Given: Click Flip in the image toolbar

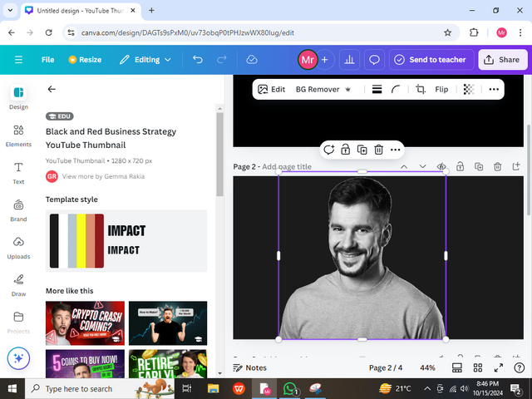Looking at the screenshot, I should click(x=441, y=89).
